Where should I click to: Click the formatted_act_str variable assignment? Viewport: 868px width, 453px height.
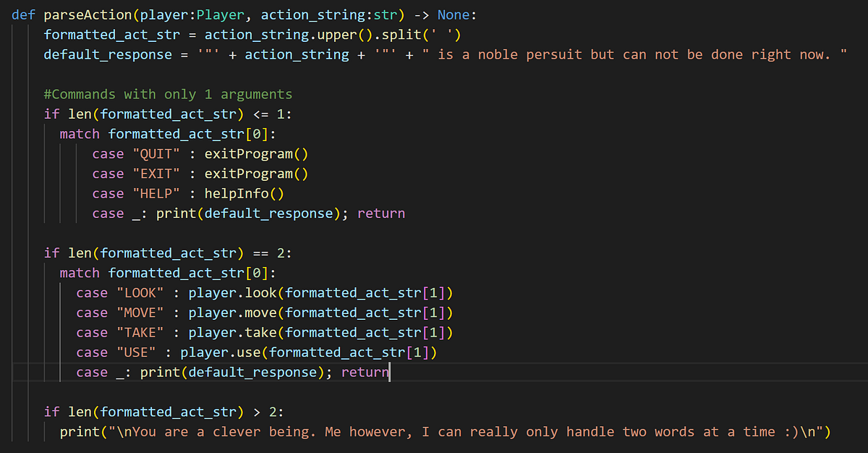[x=112, y=34]
